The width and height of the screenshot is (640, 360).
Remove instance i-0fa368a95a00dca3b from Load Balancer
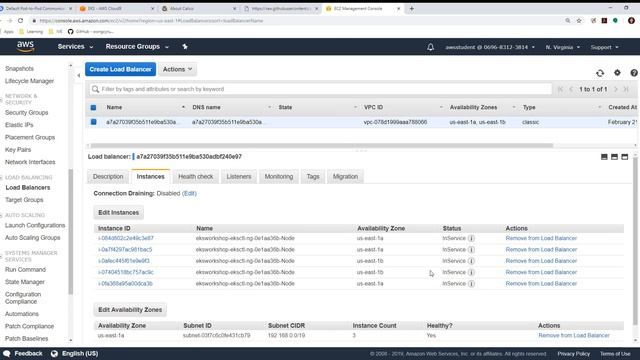click(x=541, y=284)
